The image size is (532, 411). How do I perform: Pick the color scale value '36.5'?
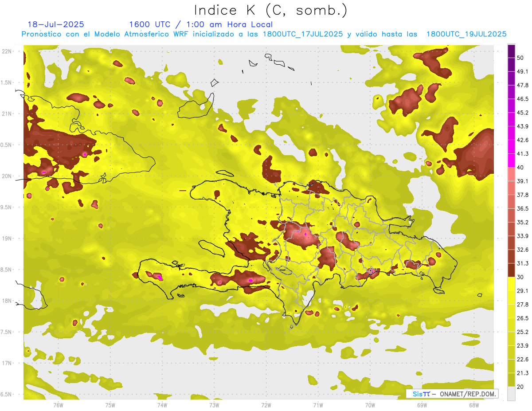coord(523,208)
